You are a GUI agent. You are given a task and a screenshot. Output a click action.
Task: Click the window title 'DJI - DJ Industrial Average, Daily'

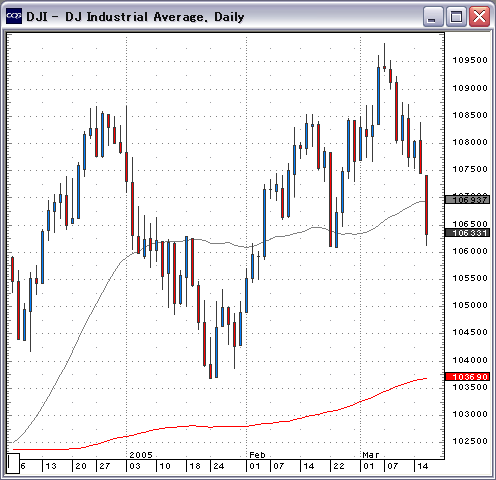point(135,17)
